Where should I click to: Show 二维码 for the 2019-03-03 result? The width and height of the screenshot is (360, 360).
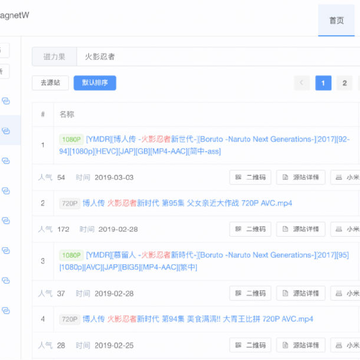250,177
